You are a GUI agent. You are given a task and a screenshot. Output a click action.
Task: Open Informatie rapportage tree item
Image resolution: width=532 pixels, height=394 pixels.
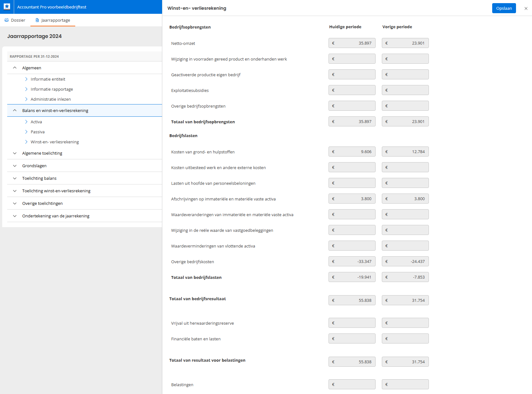pos(52,89)
